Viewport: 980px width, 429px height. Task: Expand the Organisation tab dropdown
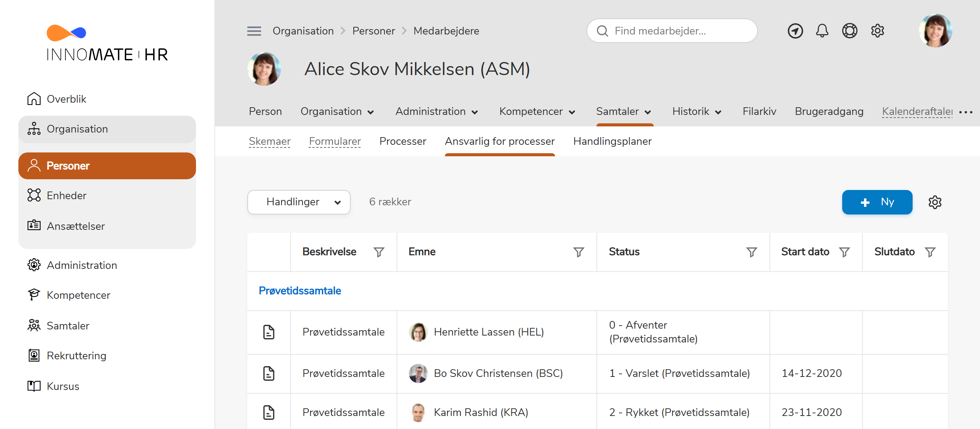coord(371,112)
